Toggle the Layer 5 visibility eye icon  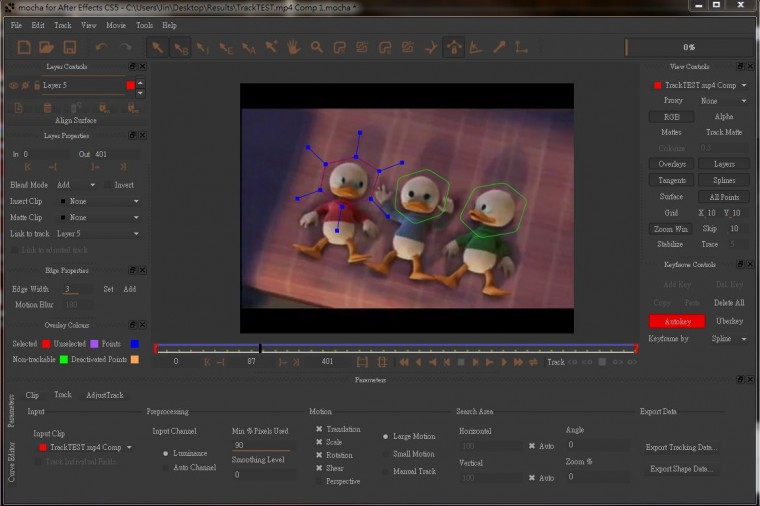pyautogui.click(x=14, y=86)
